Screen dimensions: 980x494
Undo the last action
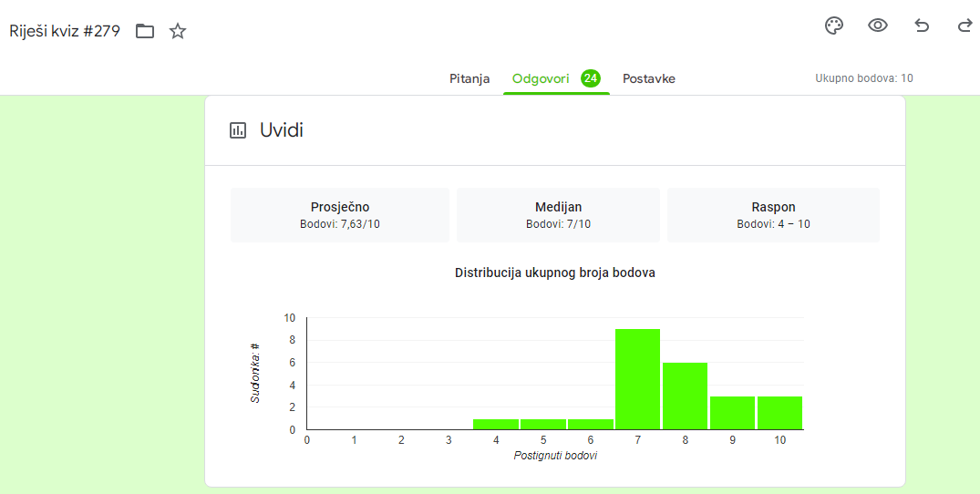tap(922, 26)
